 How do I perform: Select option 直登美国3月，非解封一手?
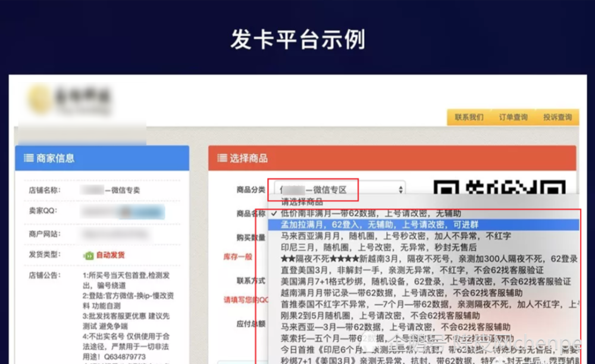click(424, 271)
